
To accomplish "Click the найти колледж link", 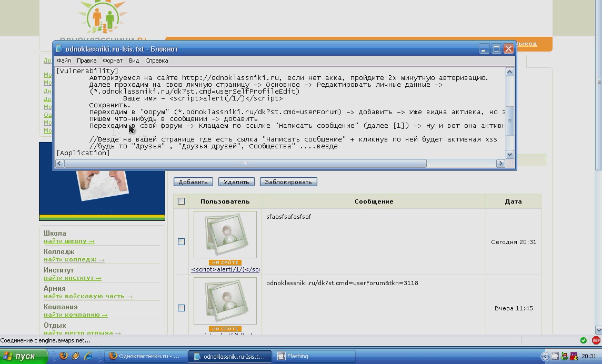I will (x=74, y=259).
